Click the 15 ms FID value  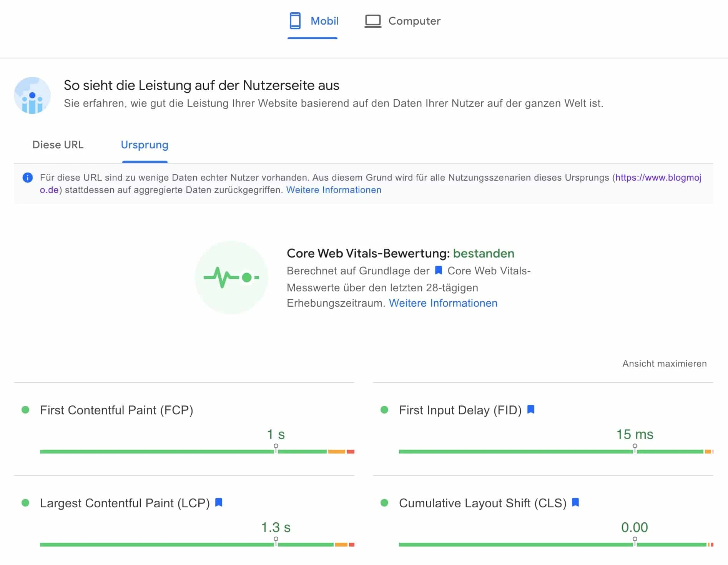tap(635, 434)
